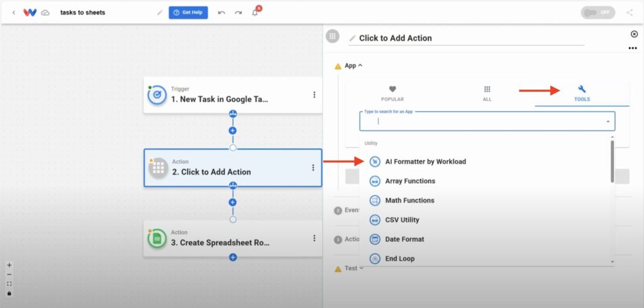This screenshot has width=644, height=308.
Task: Go back using the left chevron
Action: click(14, 13)
